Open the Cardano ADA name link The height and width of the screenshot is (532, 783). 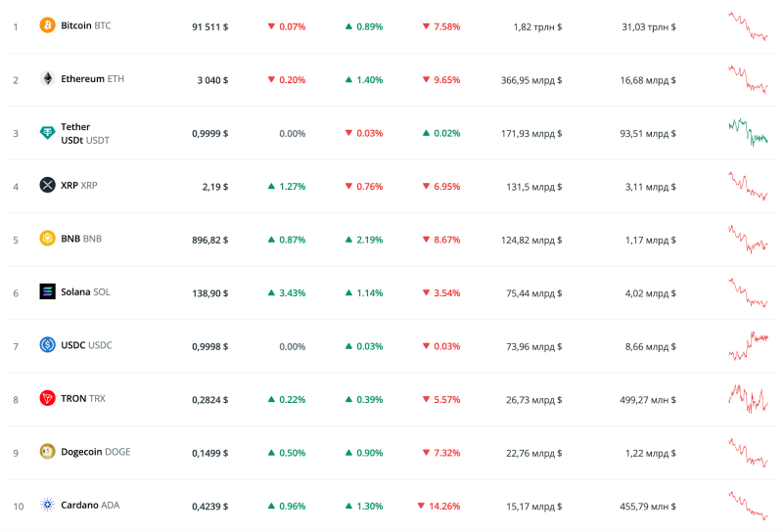click(x=90, y=505)
